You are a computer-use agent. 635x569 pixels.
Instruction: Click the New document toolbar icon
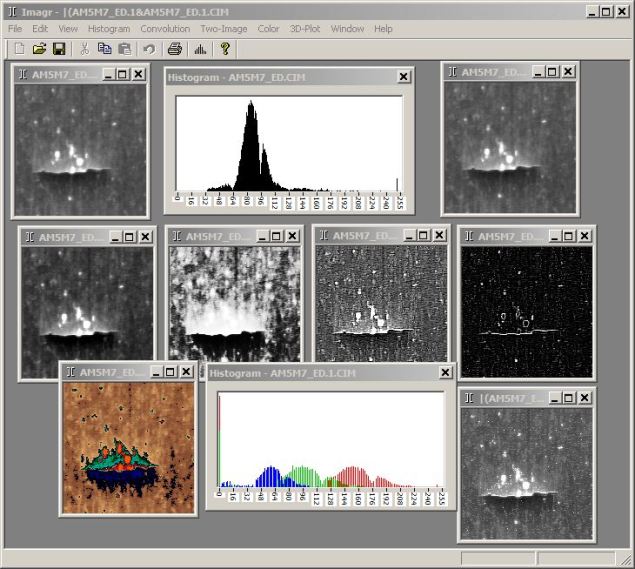[19, 49]
